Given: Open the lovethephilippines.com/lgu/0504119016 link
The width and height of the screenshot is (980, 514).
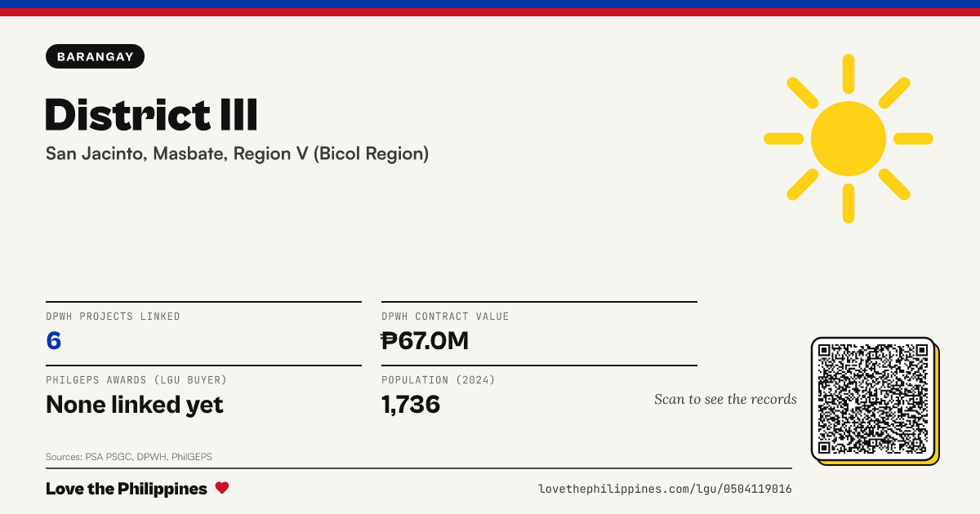Looking at the screenshot, I should 665,489.
